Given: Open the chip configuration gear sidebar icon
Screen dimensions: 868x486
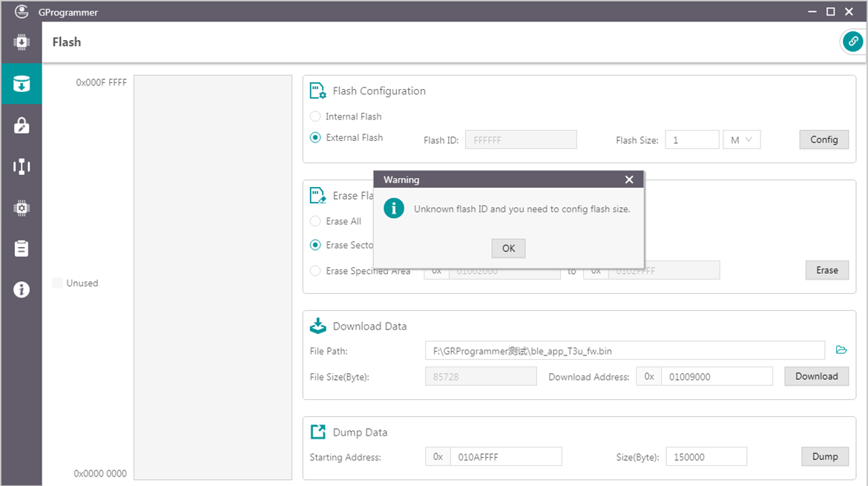Looking at the screenshot, I should click(x=22, y=208).
